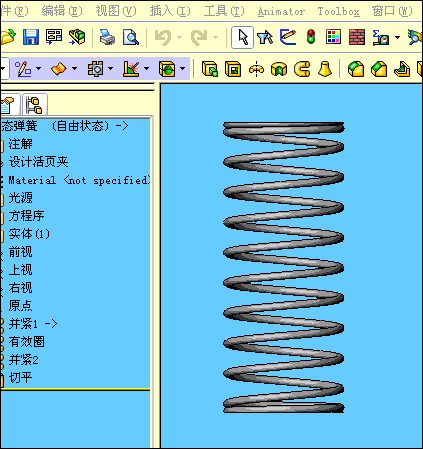This screenshot has height=449, width=423.
Task: Open the 工具(T) menu
Action: 224,11
